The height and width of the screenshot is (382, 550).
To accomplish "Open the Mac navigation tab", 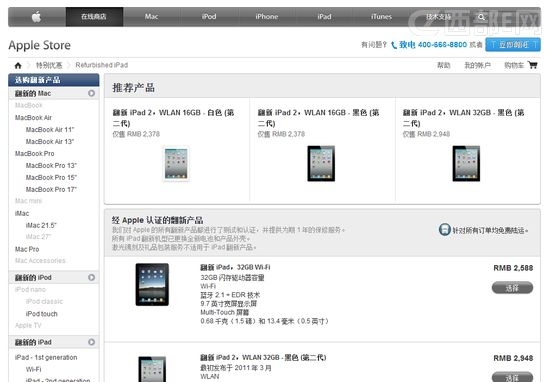I will point(152,16).
